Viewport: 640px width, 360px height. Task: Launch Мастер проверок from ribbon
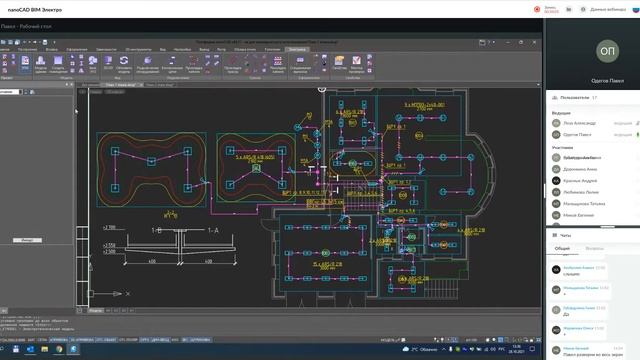pos(356,64)
